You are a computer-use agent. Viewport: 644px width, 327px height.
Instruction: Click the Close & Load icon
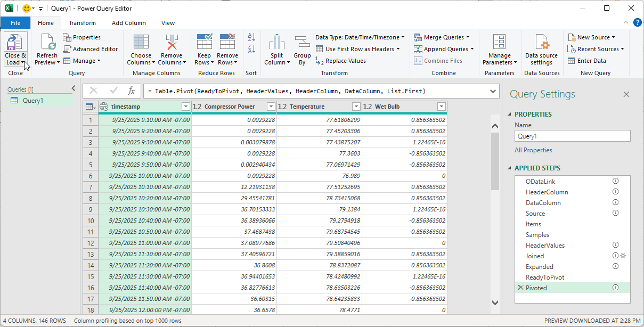(15, 43)
